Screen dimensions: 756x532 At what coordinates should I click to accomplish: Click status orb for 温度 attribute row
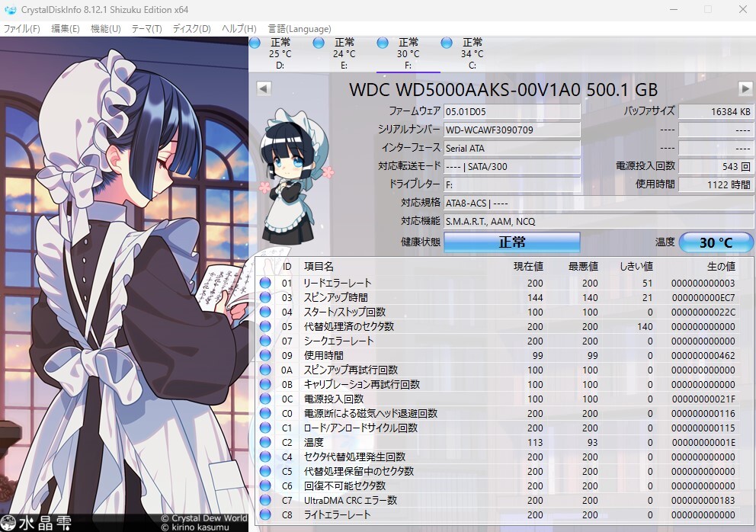tap(265, 442)
